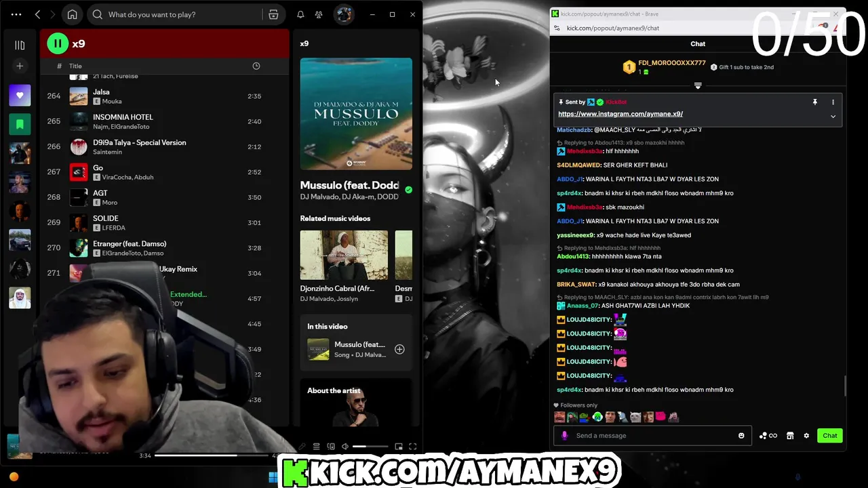Open Spotify's three-dot menu
Image resolution: width=868 pixels, height=488 pixels.
tap(16, 14)
